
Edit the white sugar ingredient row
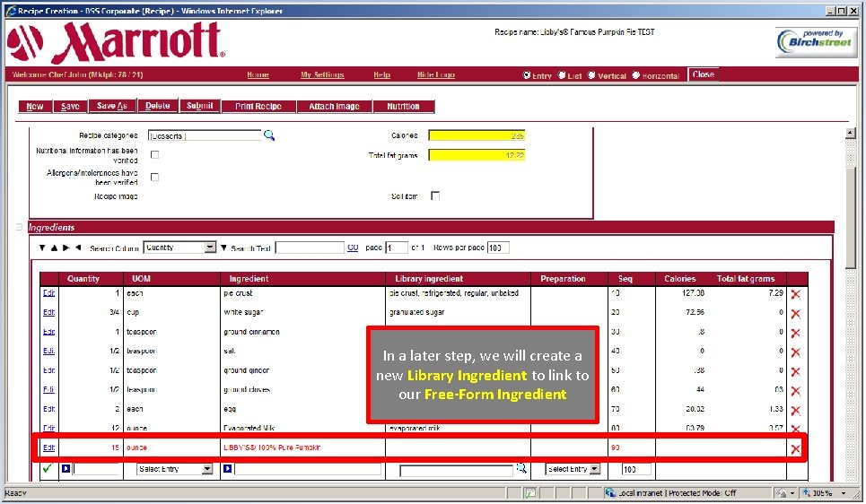pos(48,312)
